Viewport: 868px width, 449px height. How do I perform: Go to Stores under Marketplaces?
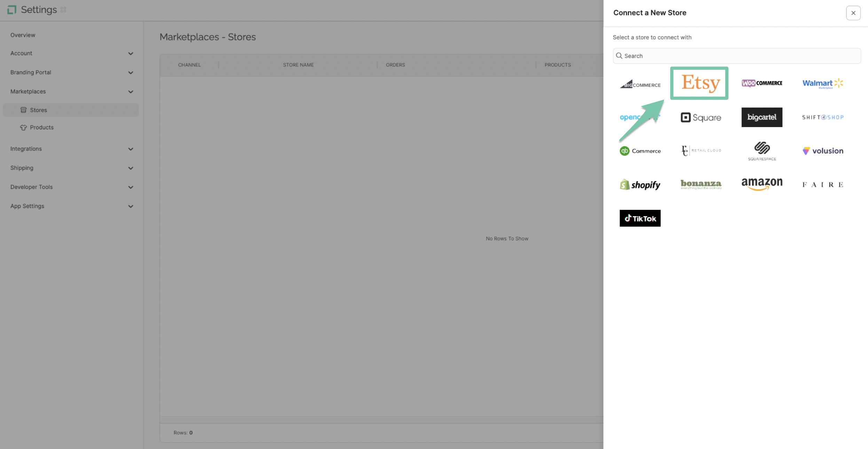71,110
